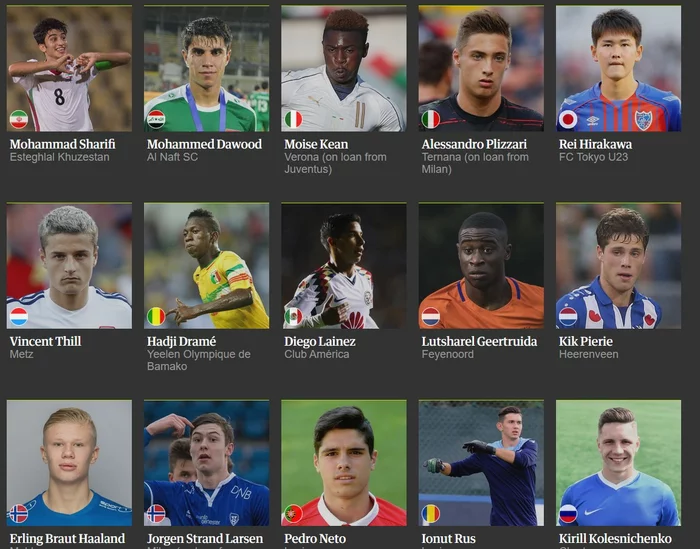
Task: Click the Mali flag icon on Hadji Dramé's photo
Action: (156, 316)
